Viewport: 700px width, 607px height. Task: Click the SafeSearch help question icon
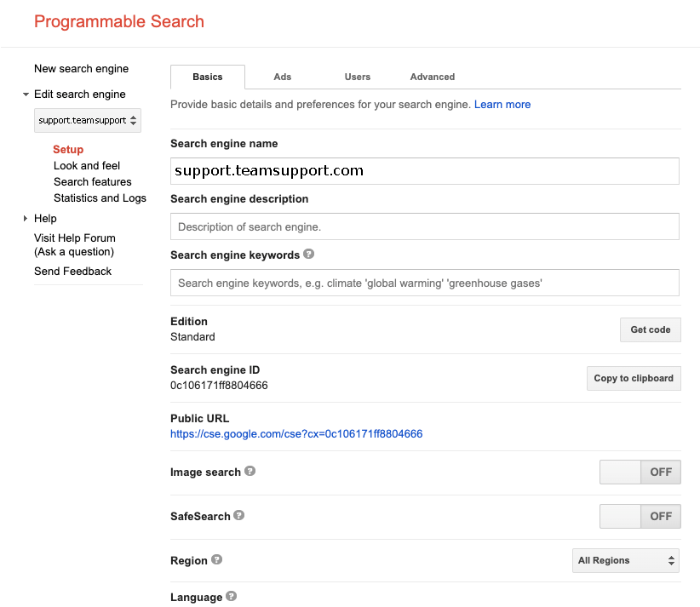(239, 516)
